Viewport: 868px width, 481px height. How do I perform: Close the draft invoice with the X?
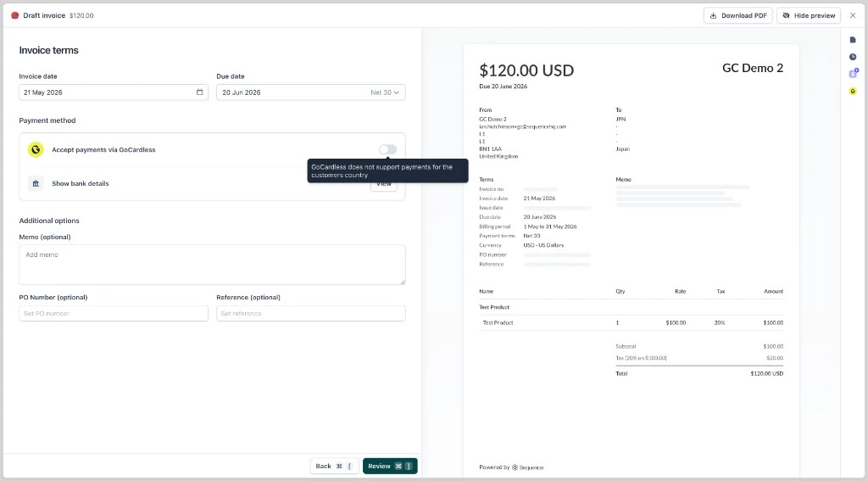pyautogui.click(x=853, y=15)
